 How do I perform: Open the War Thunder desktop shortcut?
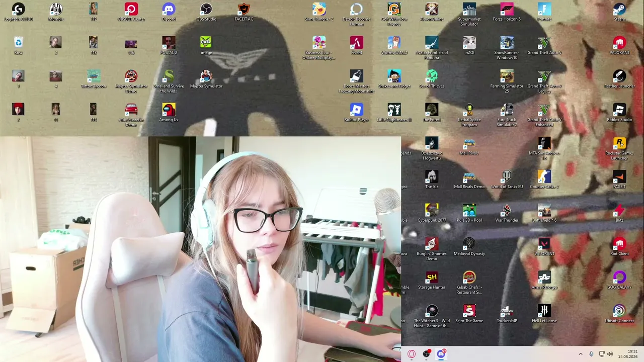[x=507, y=213]
